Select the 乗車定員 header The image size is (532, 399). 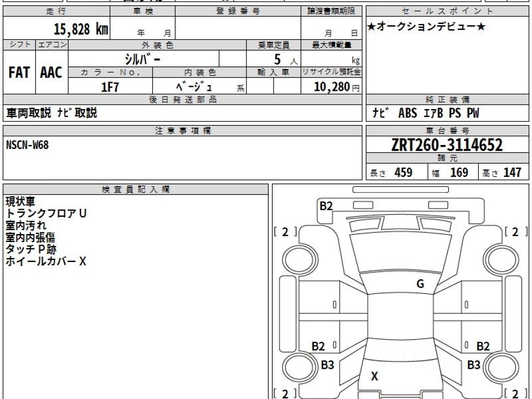(274, 45)
